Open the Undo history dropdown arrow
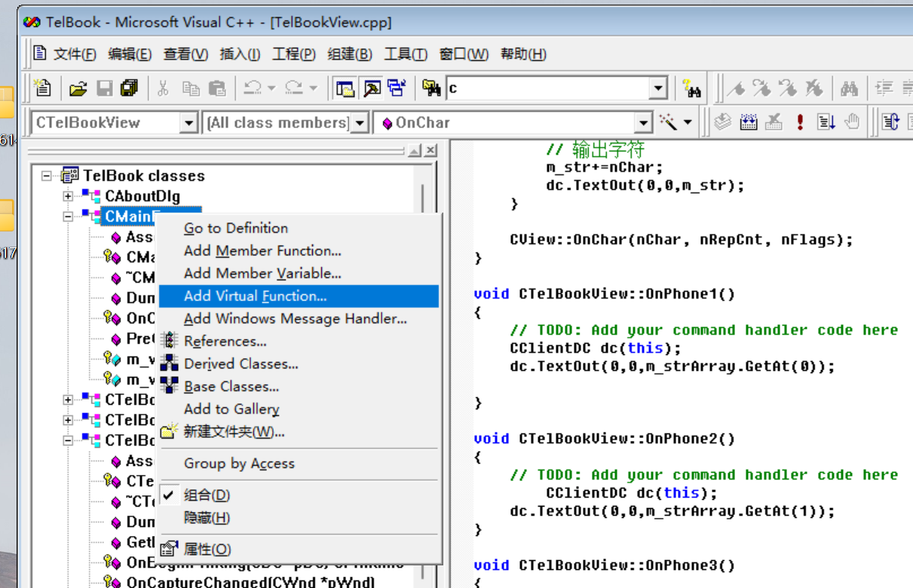The image size is (913, 588). [x=271, y=88]
